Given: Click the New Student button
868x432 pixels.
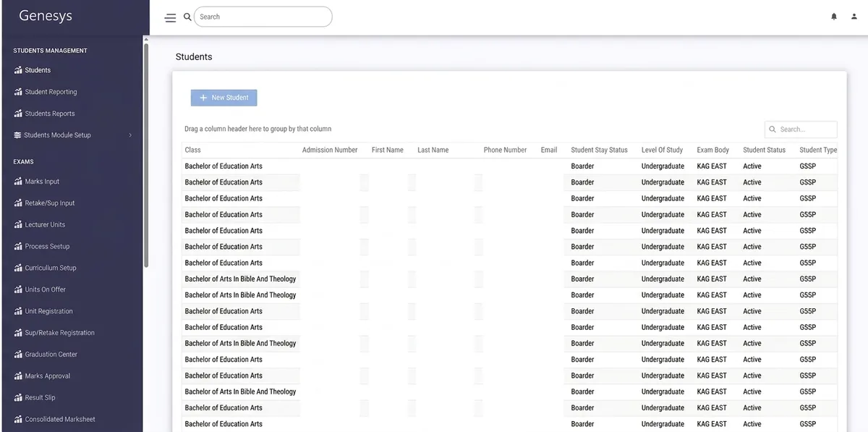Looking at the screenshot, I should [224, 98].
